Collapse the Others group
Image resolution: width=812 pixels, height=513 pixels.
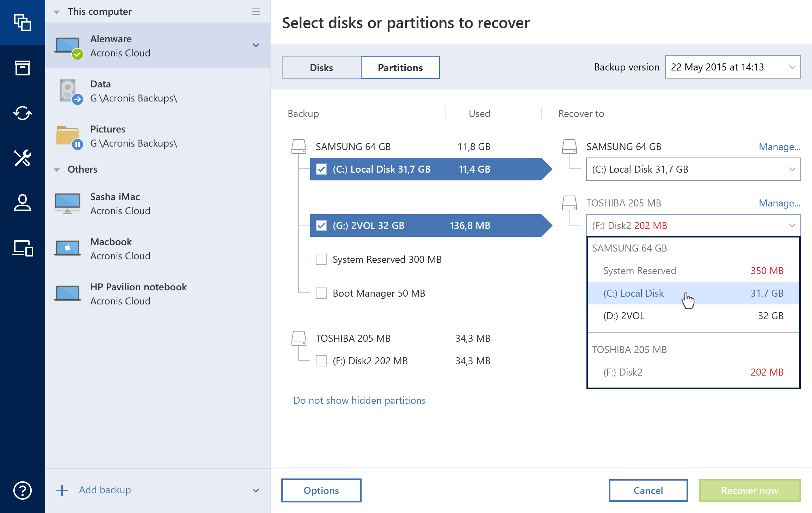(57, 170)
